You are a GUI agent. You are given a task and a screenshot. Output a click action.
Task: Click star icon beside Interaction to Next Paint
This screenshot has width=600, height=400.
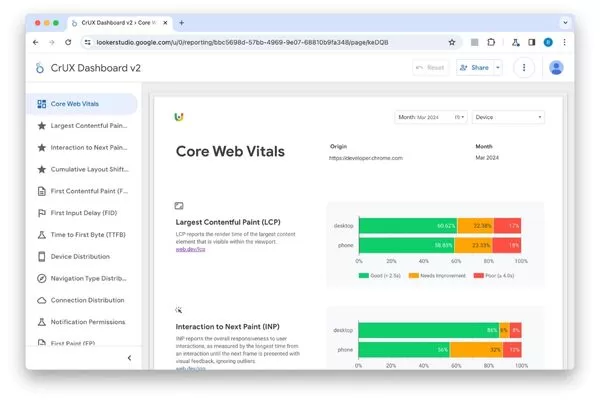point(41,147)
